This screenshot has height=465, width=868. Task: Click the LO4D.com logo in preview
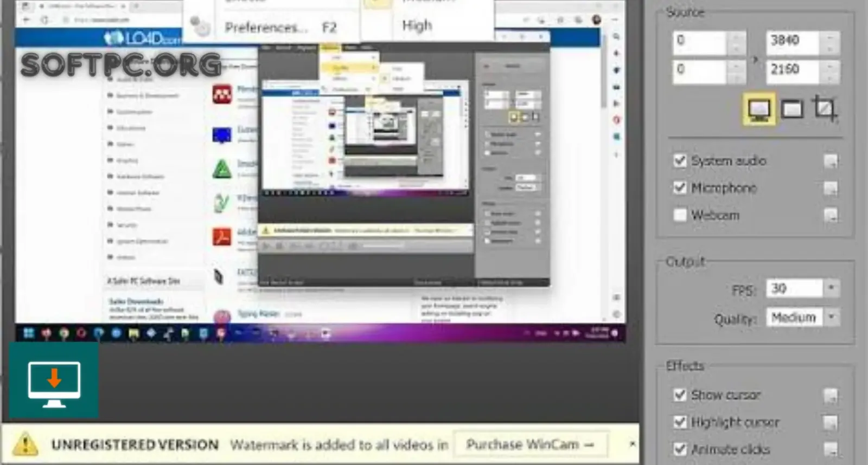point(142,38)
